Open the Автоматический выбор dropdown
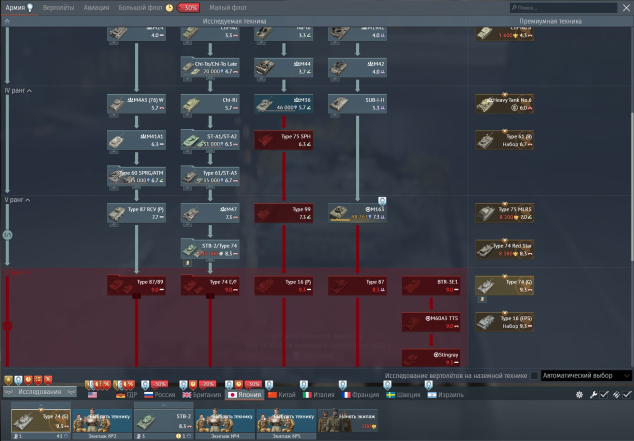 586,376
